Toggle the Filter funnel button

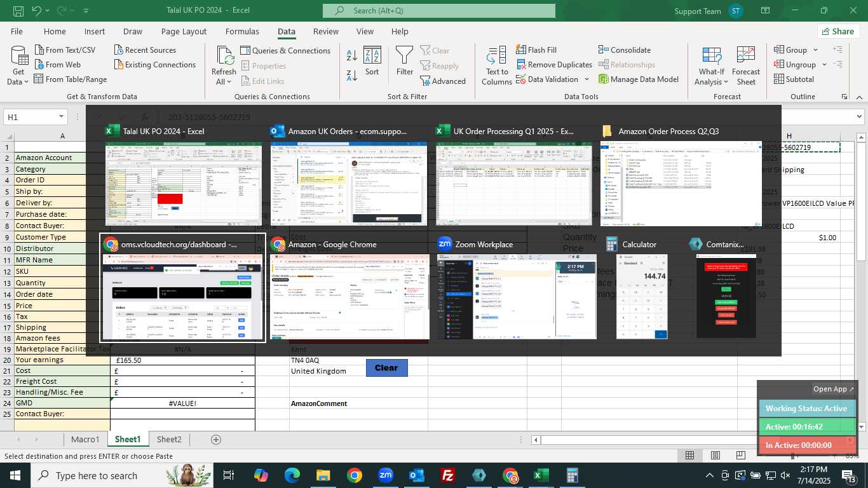point(405,61)
